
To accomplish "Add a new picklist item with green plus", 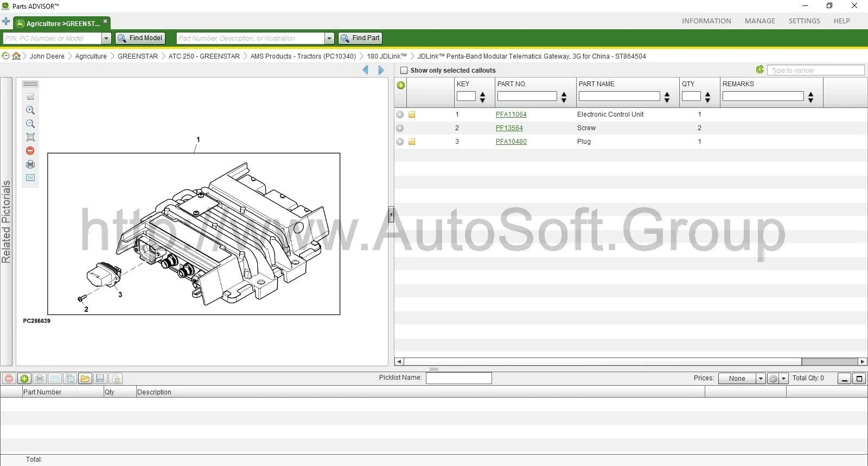I will 24,379.
